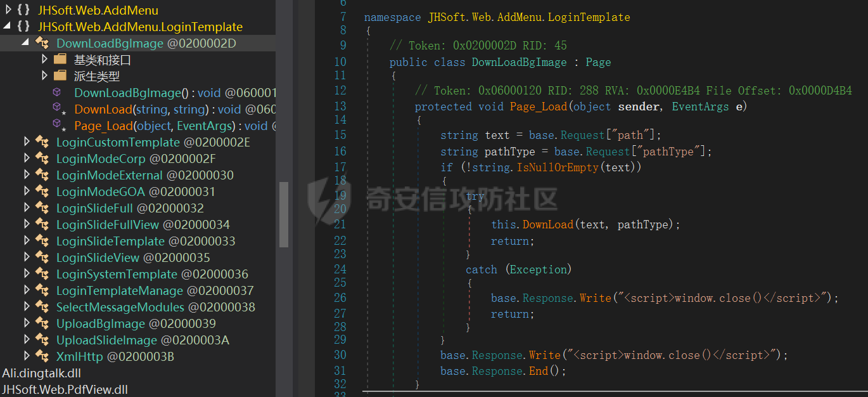Click the class icon beside SelectMessageModules
The width and height of the screenshot is (868, 397).
pyautogui.click(x=42, y=307)
